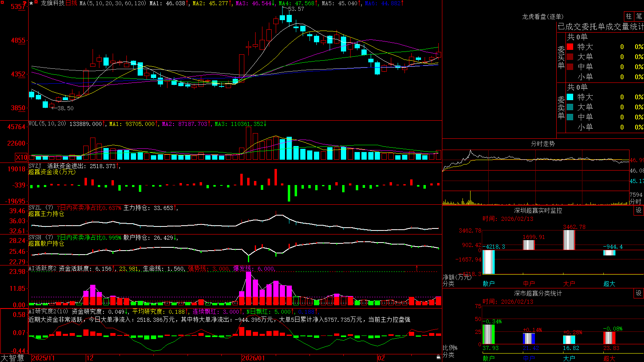The image size is (644, 362).
Task: Switch the 龙虎看盘 view to 柱 mode
Action: [x=629, y=16]
